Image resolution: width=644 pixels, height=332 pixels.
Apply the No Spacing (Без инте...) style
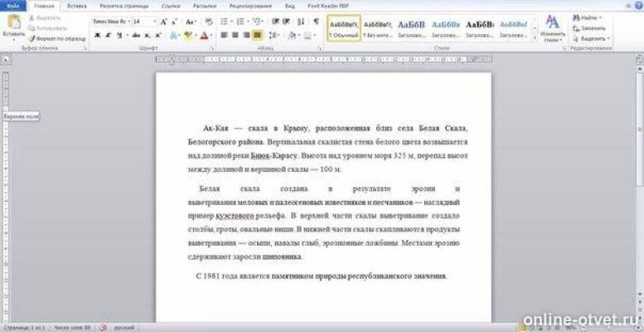point(378,28)
